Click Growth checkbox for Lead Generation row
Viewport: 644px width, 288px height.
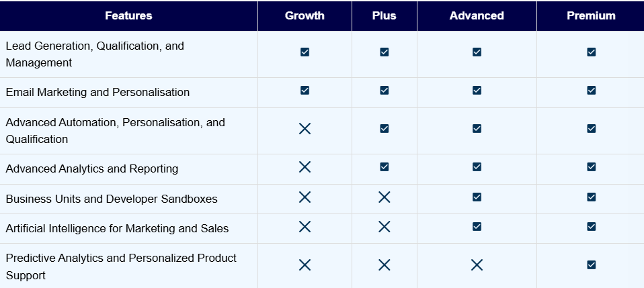[305, 52]
